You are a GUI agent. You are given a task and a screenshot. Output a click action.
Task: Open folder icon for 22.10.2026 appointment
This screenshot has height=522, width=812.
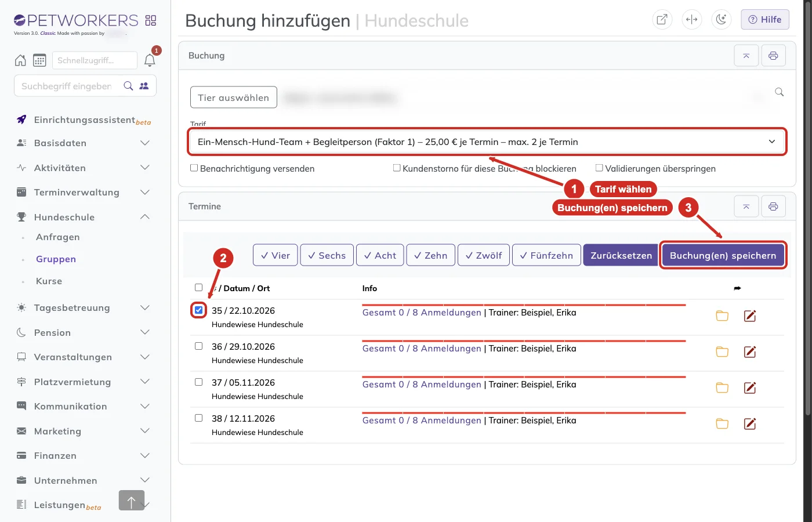pyautogui.click(x=722, y=316)
